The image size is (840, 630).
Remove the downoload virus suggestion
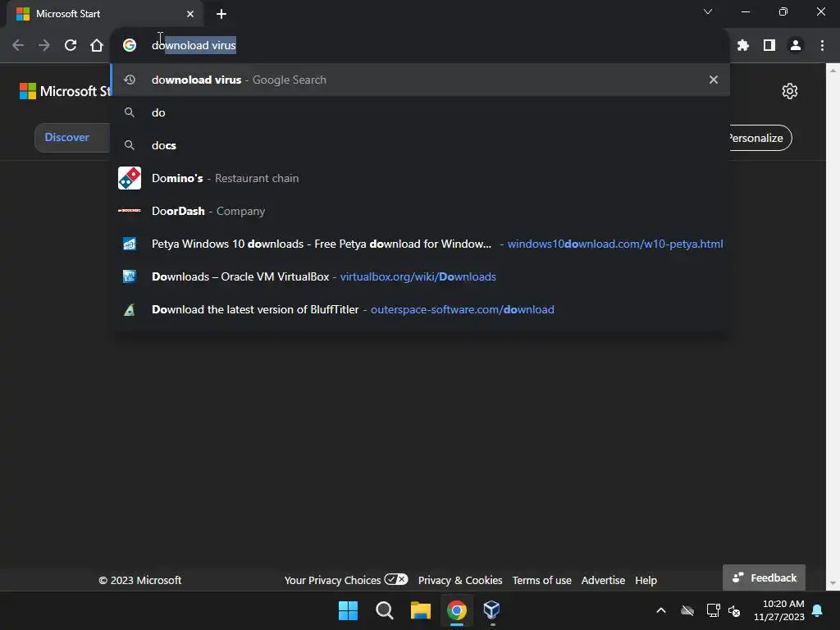pyautogui.click(x=713, y=80)
